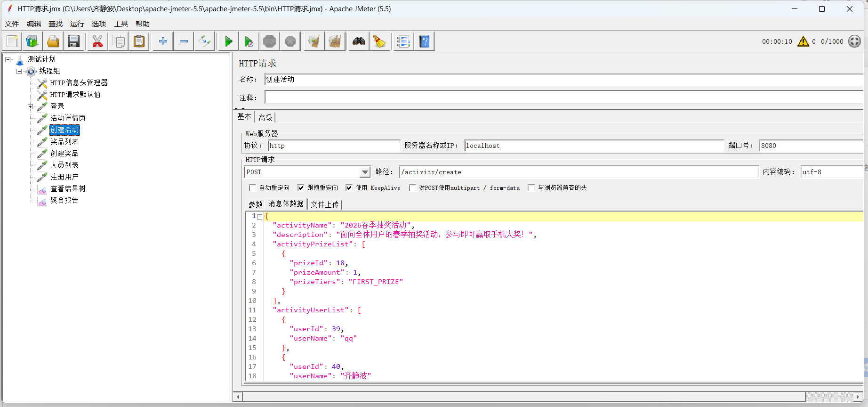Viewport: 868px width, 407px height.
Task: Open the POST method dropdown
Action: coord(365,172)
